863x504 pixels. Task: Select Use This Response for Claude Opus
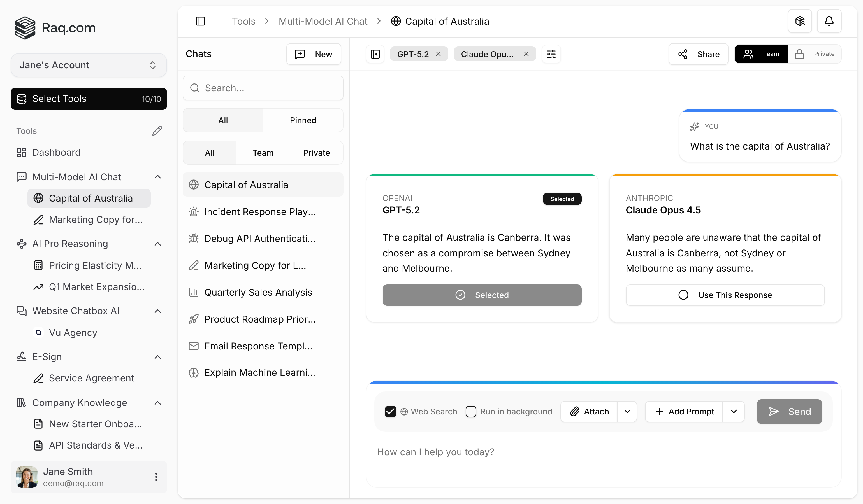click(x=725, y=295)
